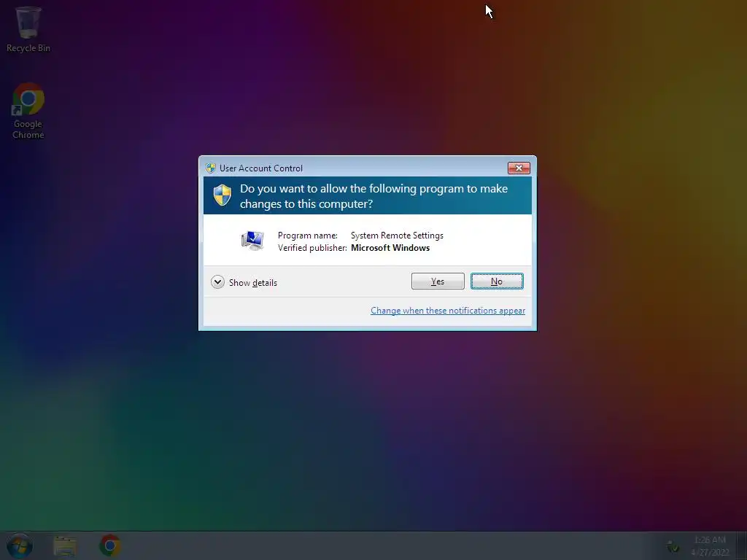Click the UAC shield icon in banner
This screenshot has width=747, height=560.
(222, 195)
